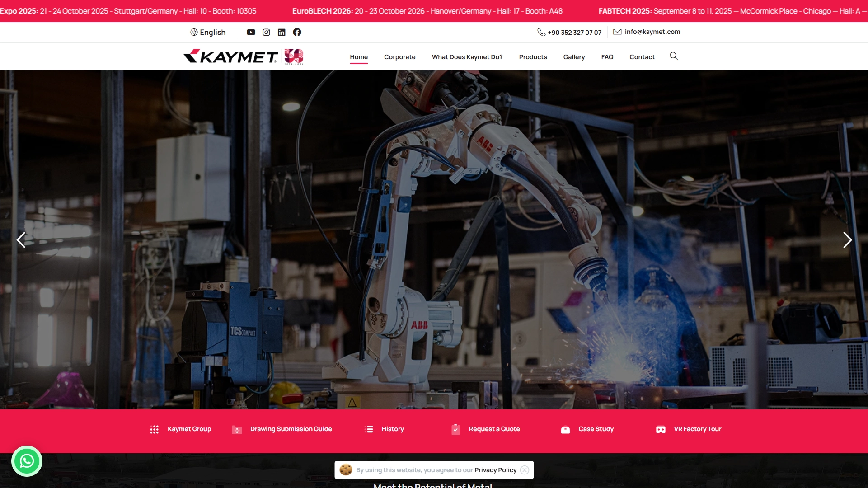Open the Kaymet LinkedIn icon
This screenshot has height=488, width=868.
(x=282, y=32)
